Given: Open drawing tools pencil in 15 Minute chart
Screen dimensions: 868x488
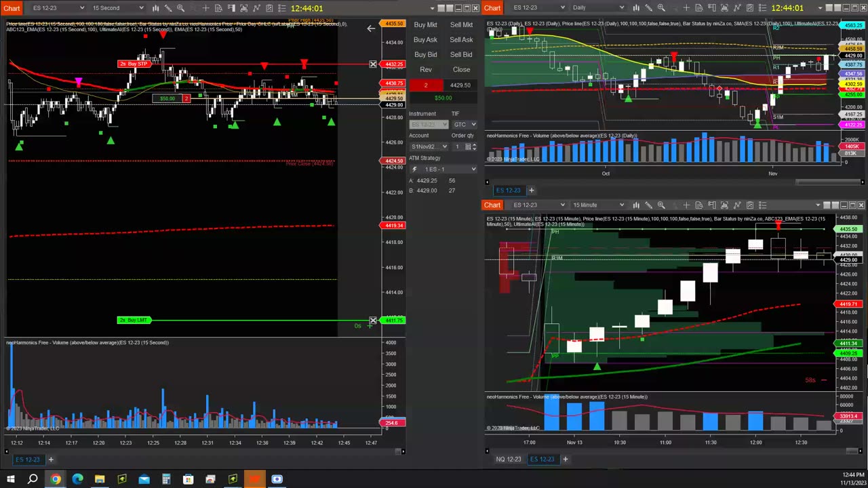Looking at the screenshot, I should point(648,205).
